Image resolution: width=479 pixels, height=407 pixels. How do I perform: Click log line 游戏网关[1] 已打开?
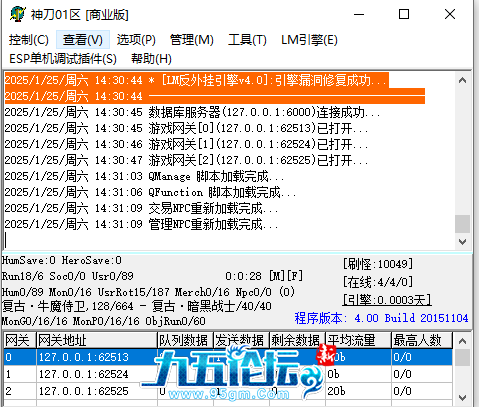[x=186, y=144]
